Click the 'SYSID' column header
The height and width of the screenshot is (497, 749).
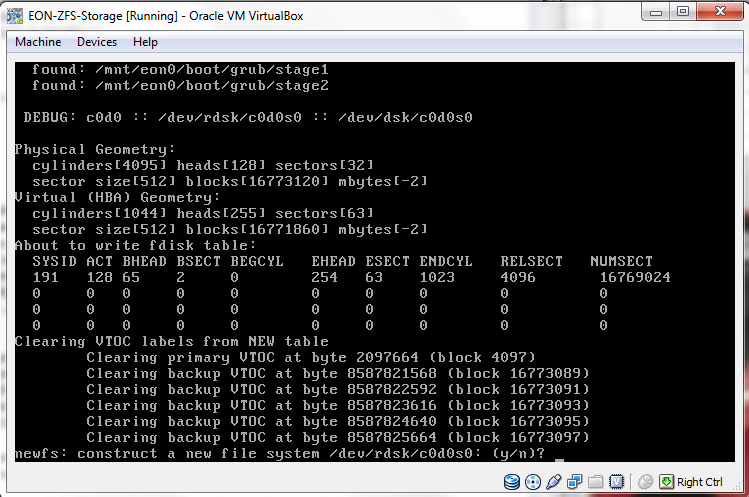[x=54, y=261]
